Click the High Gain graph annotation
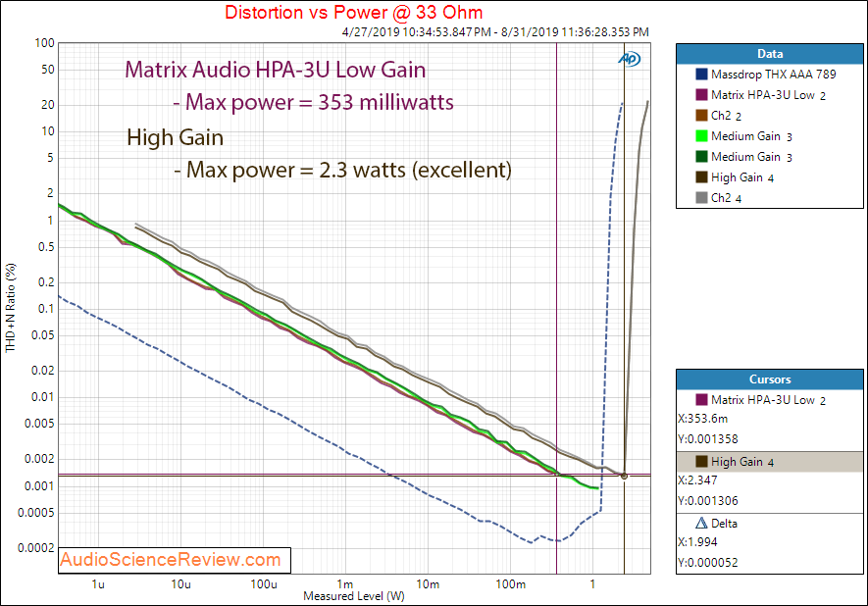 tap(175, 137)
